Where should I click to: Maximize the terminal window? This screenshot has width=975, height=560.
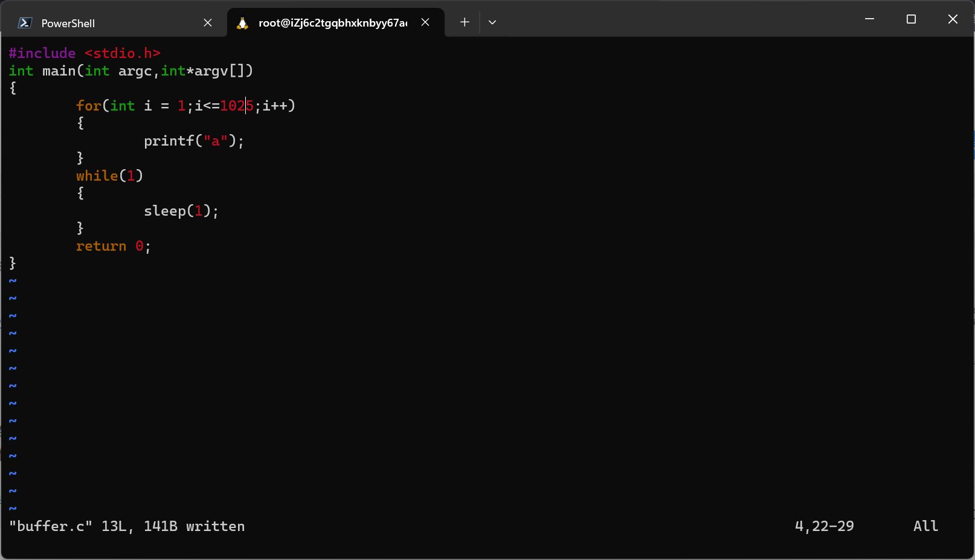[x=911, y=19]
